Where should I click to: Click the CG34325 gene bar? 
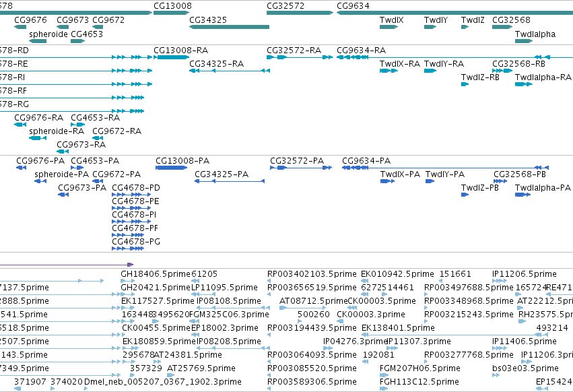pos(229,27)
